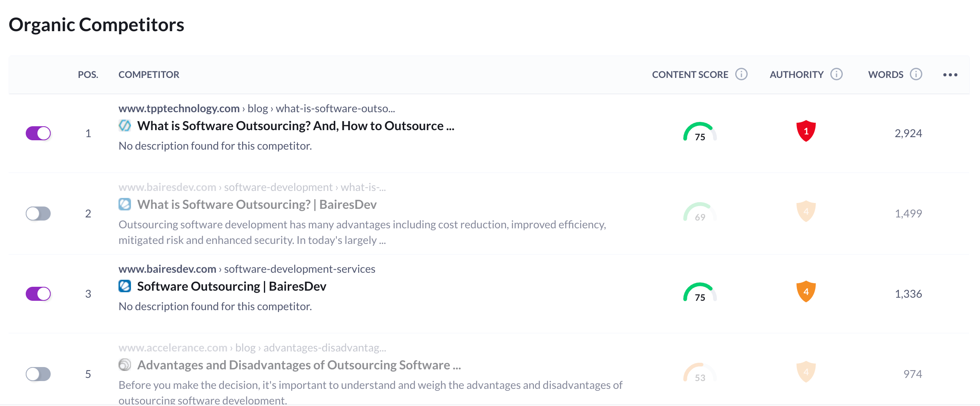Enable the toggle for position 2 competitor
The image size is (980, 406).
38,214
